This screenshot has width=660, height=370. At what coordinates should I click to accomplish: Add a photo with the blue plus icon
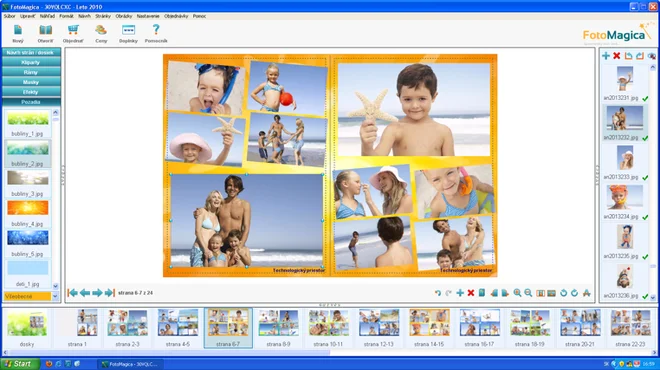[606, 56]
